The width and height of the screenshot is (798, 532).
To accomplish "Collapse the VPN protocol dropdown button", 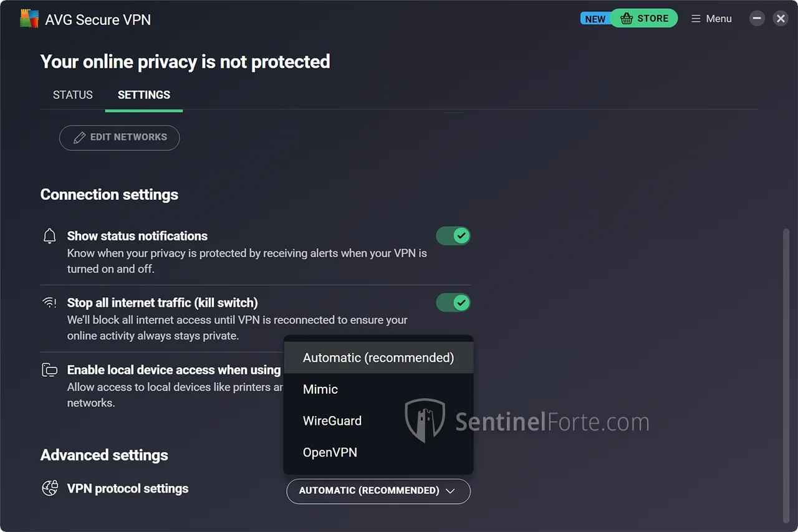I will pos(378,491).
